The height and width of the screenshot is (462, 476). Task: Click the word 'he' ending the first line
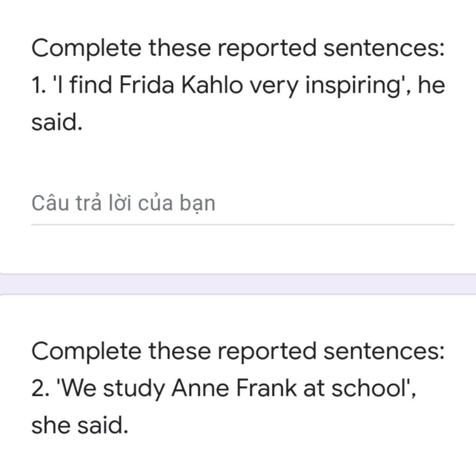(432, 85)
